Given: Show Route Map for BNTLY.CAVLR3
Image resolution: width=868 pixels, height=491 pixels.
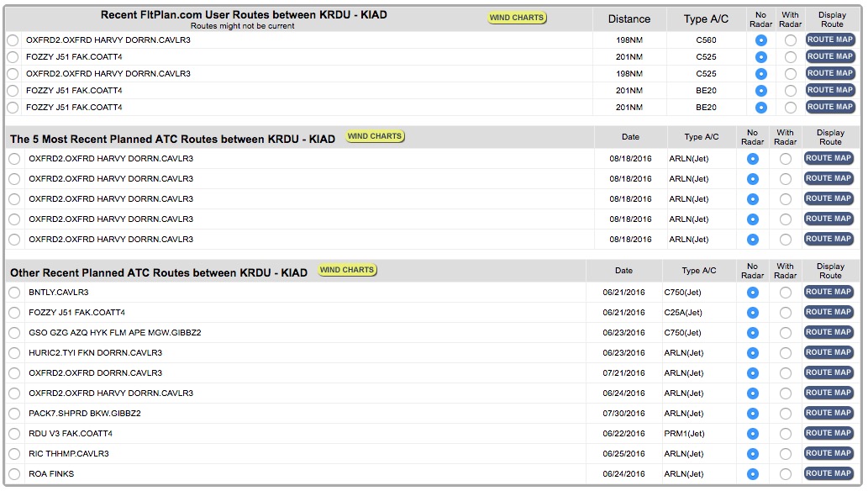Looking at the screenshot, I should (x=829, y=292).
